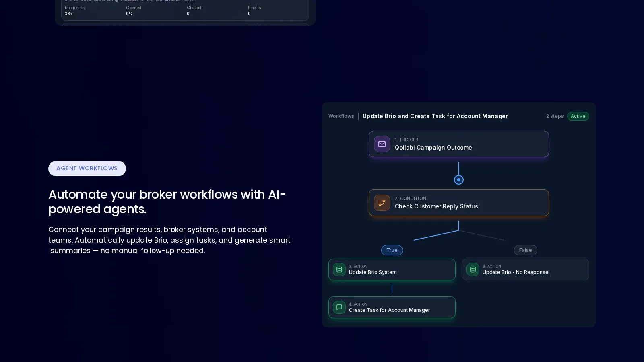Click the heading Automate your broker workflows
Image resolution: width=644 pixels, height=362 pixels.
pyautogui.click(x=167, y=202)
